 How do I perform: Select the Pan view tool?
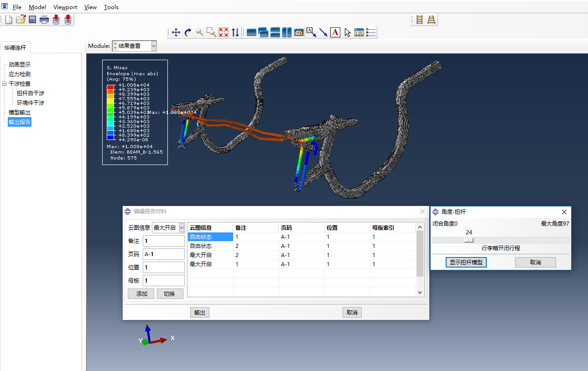tap(176, 32)
